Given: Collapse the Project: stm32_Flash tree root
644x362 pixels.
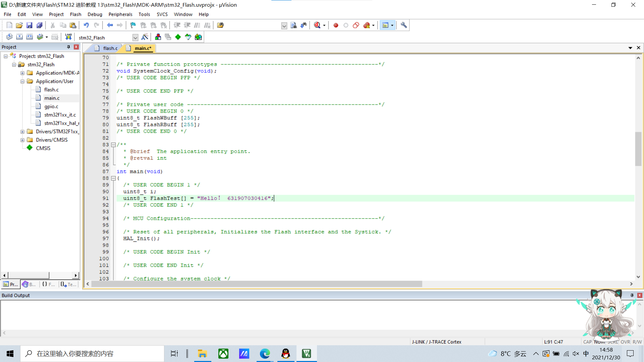Looking at the screenshot, I should pyautogui.click(x=6, y=56).
